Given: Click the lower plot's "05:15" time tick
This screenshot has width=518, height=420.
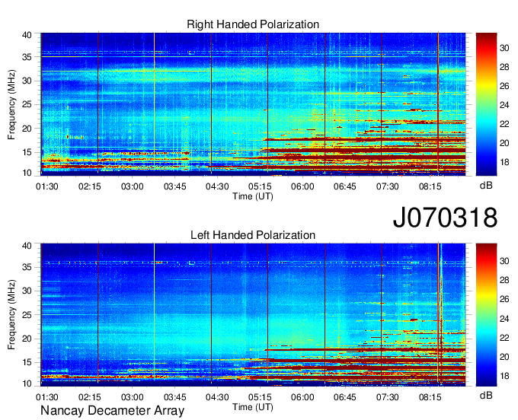Looking at the screenshot, I should (260, 397).
